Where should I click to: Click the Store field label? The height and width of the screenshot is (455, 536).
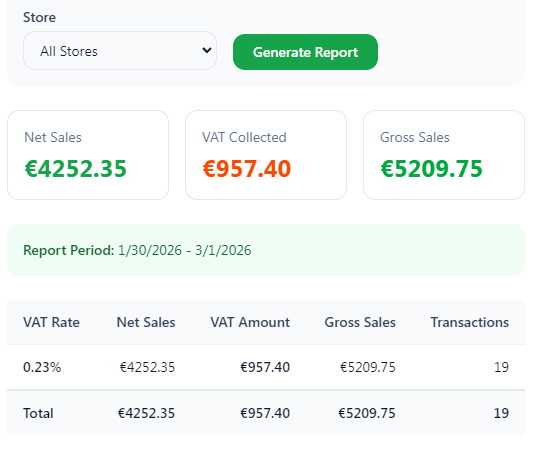39,17
